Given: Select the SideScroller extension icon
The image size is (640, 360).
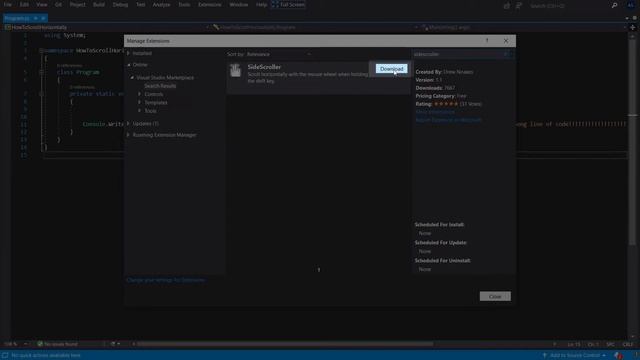Looking at the screenshot, I should coord(236,71).
